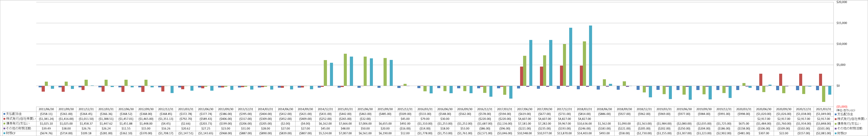Select the 2015/09/30 date column header
The image size is (868, 136).
pyautogui.click(x=385, y=109)
